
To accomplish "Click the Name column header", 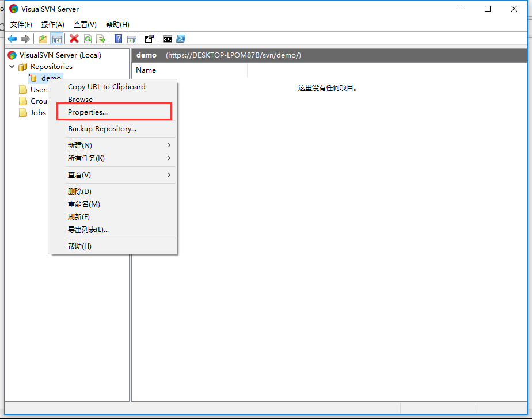I will 189,70.
